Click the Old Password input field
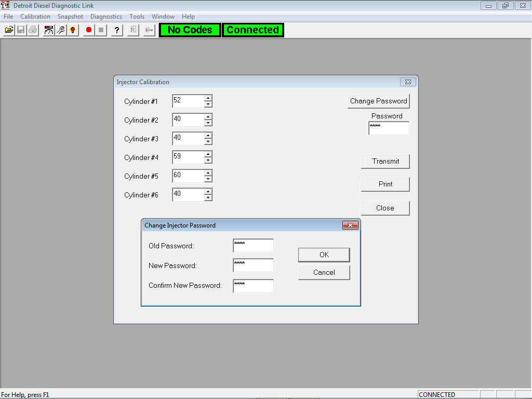The width and height of the screenshot is (532, 399). point(253,245)
